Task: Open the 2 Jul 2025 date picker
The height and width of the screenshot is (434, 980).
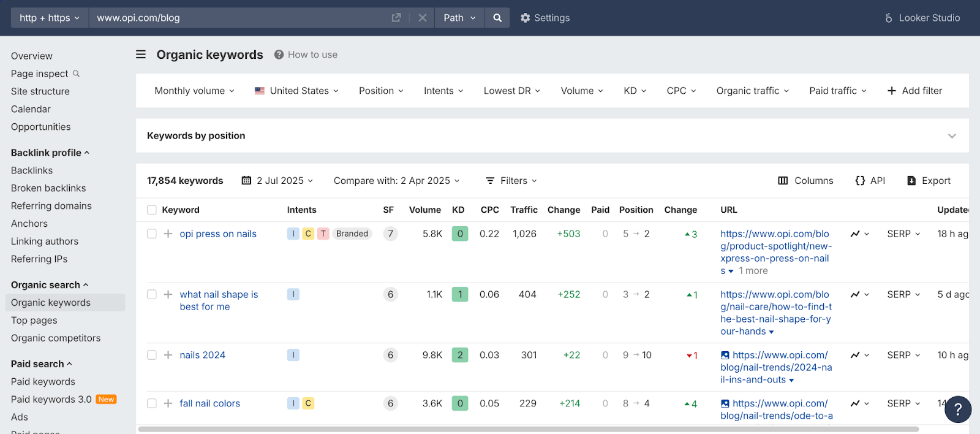Action: pos(277,181)
